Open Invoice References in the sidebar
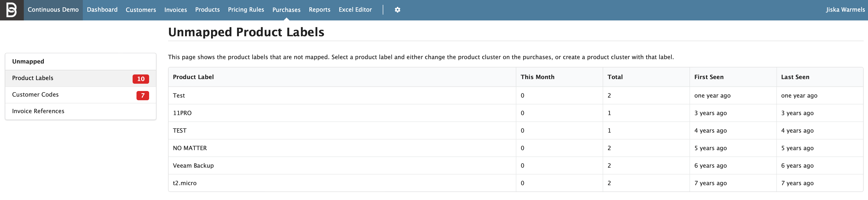 (81, 111)
